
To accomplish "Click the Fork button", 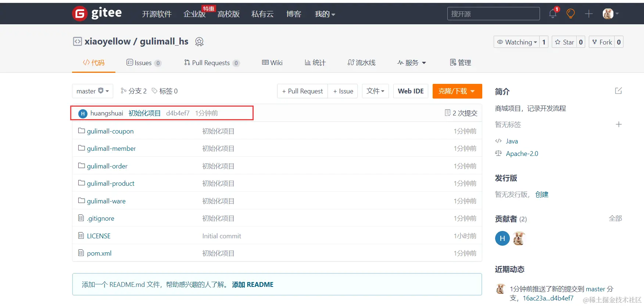I will pos(602,42).
